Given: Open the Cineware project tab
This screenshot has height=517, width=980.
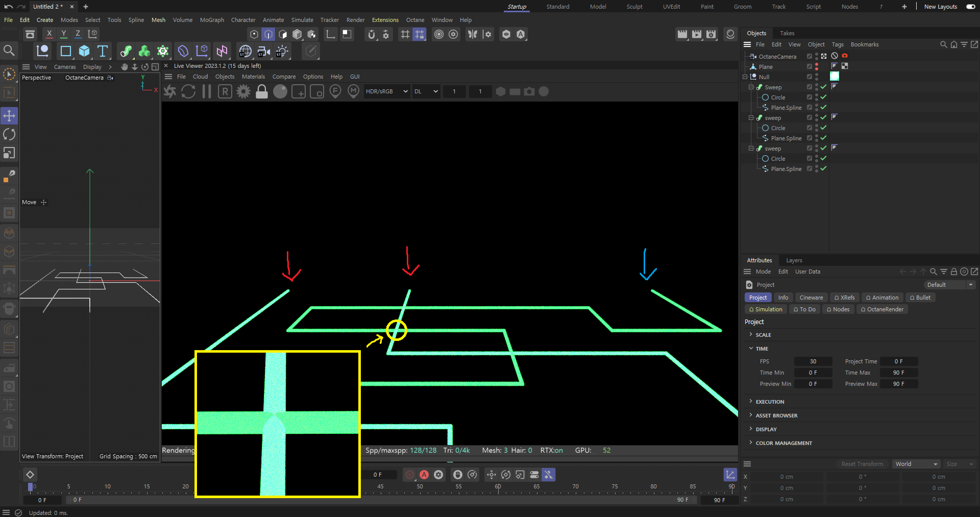Looking at the screenshot, I should [x=811, y=298].
